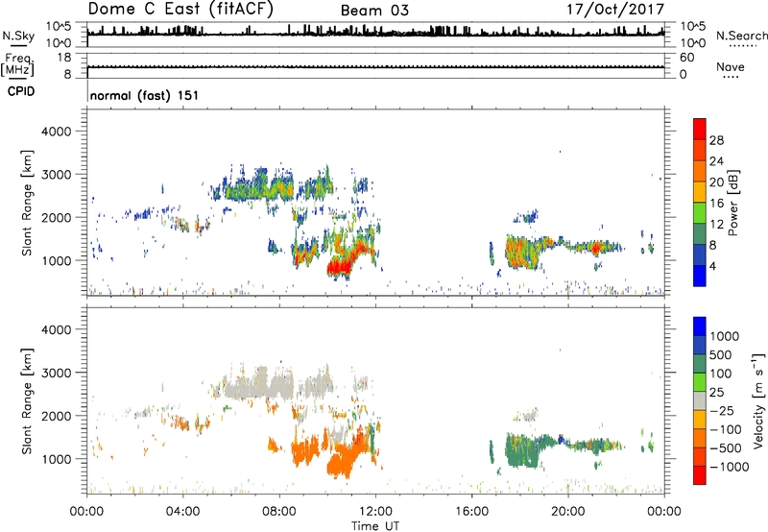
Task: Click the '500' velocity colorbar label
Action: coord(722,355)
